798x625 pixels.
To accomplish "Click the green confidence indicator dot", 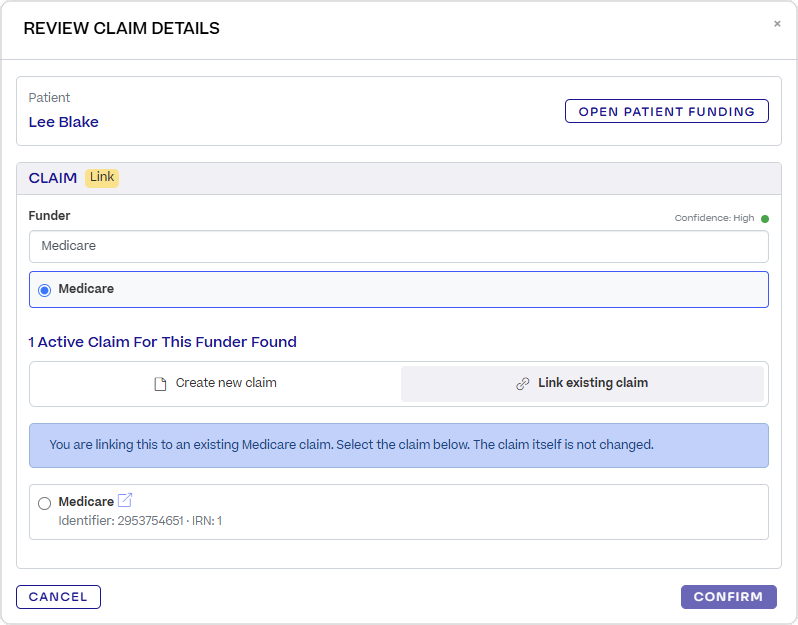I will (x=764, y=219).
